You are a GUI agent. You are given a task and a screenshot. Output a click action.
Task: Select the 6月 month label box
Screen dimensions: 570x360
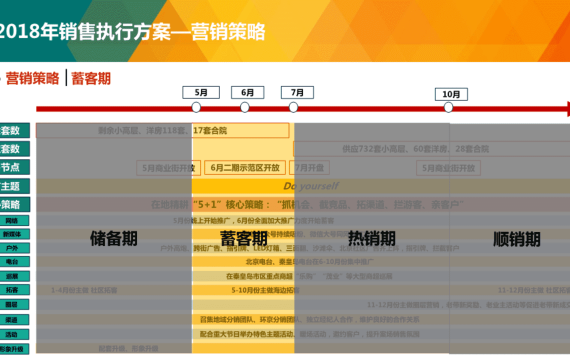coord(248,92)
